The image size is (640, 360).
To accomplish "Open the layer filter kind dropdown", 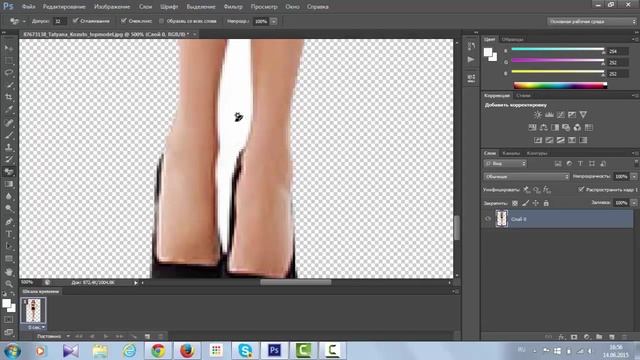I will click(x=506, y=164).
